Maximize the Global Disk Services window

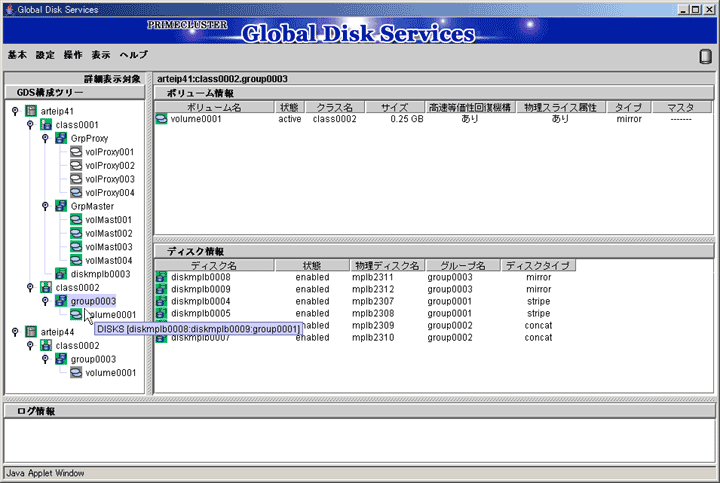(x=696, y=9)
